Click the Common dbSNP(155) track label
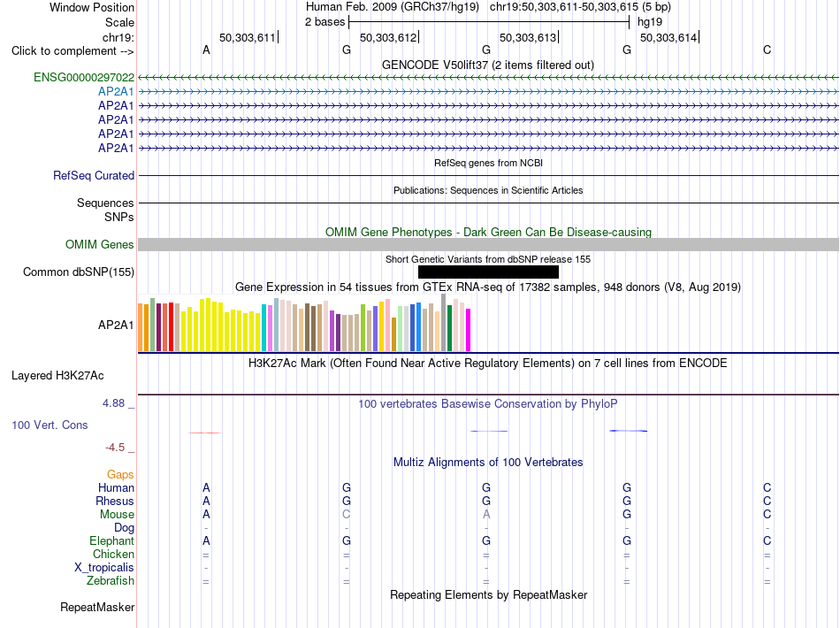840x628 pixels. point(78,272)
